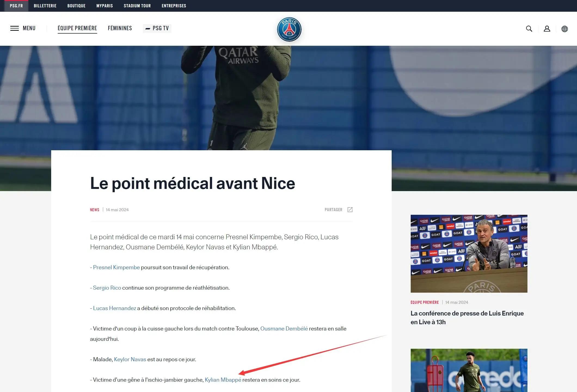Open the search magnifier icon

coord(529,29)
